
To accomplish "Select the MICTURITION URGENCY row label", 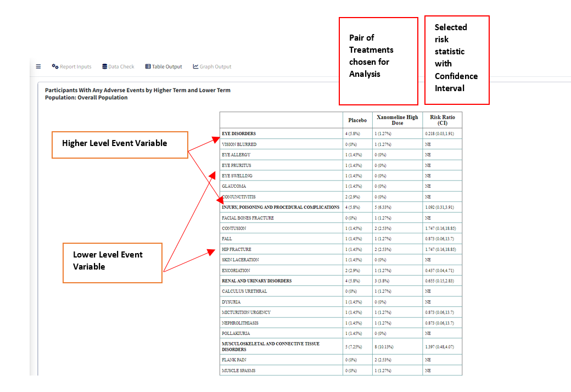I will tap(246, 312).
